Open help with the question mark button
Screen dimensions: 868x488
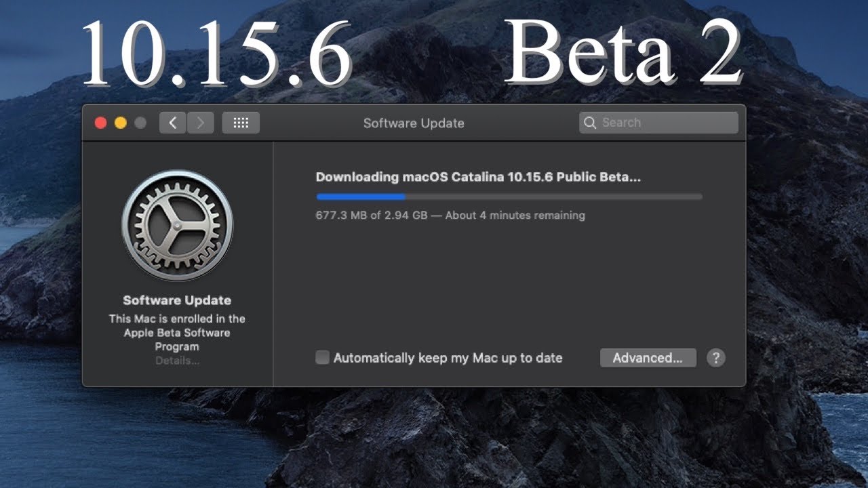tap(715, 358)
